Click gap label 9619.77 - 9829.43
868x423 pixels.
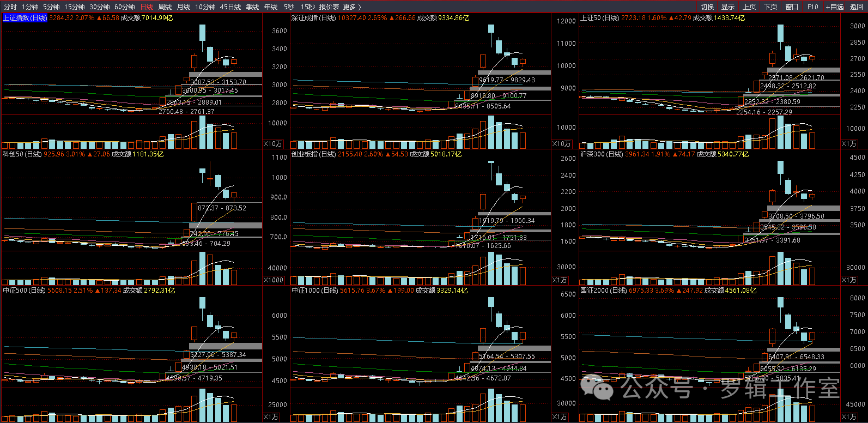(x=507, y=80)
